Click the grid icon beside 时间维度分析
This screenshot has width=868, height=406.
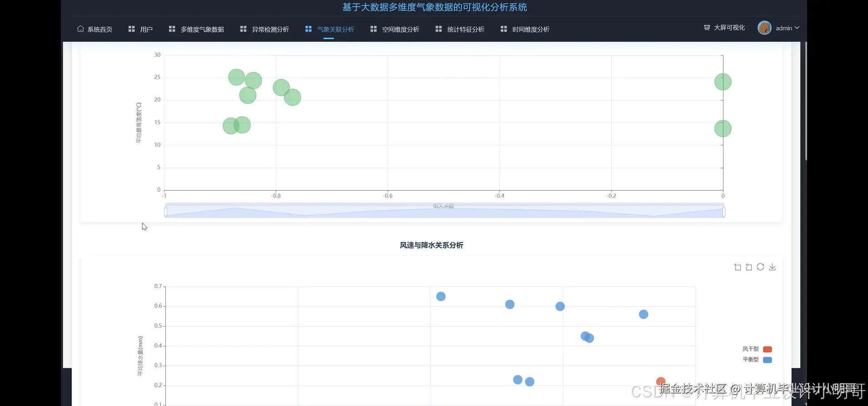[x=504, y=29]
